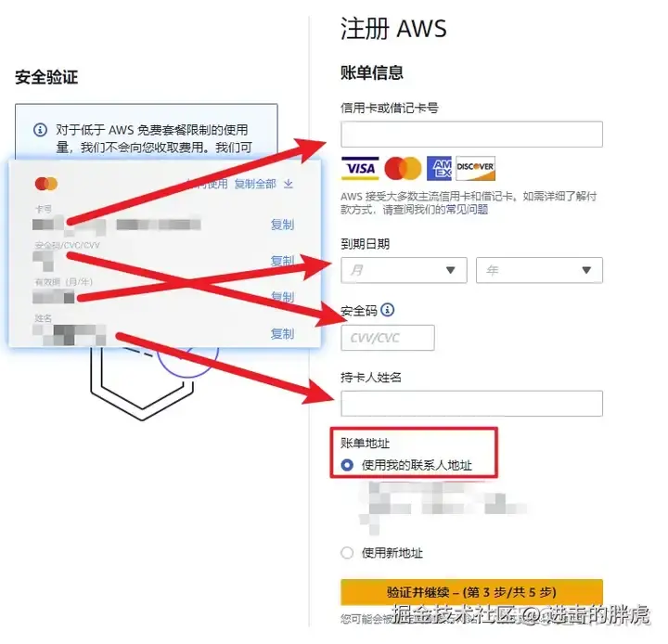Screen dimensions: 668x644
Task: Click the download arrow icon beside 复制全部
Action: coord(289,184)
